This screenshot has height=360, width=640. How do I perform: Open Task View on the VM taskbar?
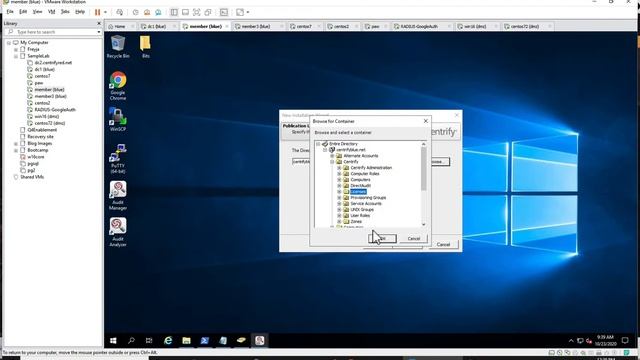[149, 340]
